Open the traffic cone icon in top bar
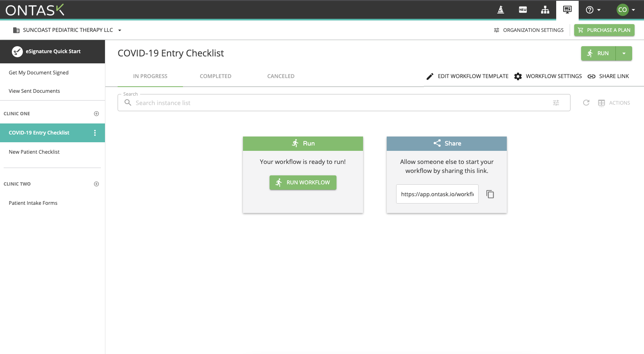Image resolution: width=644 pixels, height=354 pixels. (x=501, y=10)
